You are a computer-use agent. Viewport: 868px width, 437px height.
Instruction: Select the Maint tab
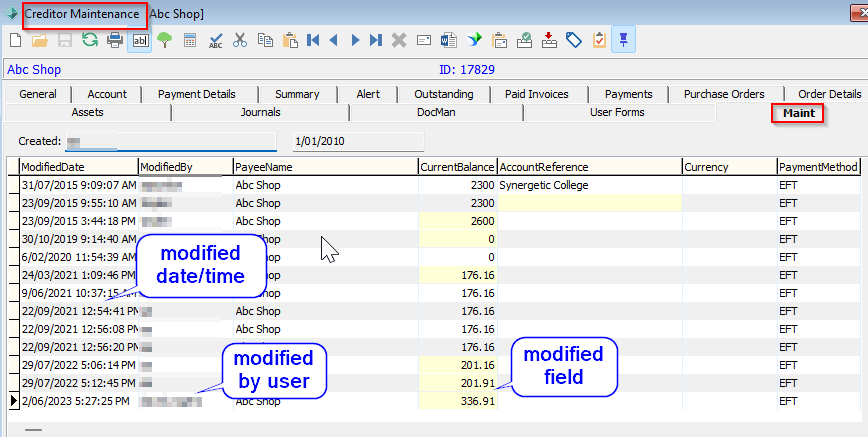pyautogui.click(x=797, y=113)
